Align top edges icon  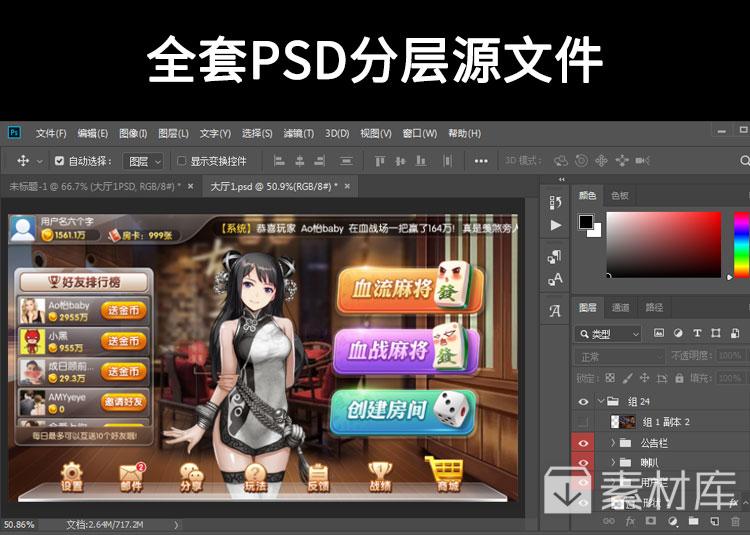click(x=380, y=161)
